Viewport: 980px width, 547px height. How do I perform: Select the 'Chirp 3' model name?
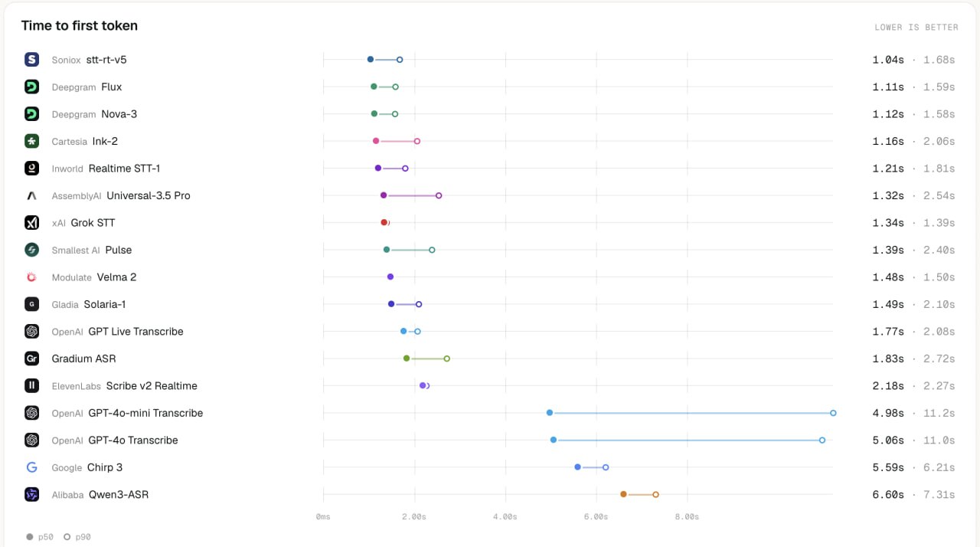pyautogui.click(x=105, y=467)
